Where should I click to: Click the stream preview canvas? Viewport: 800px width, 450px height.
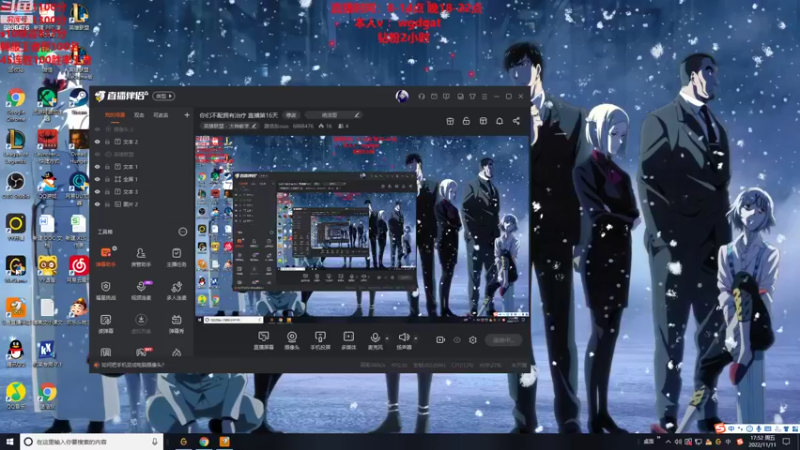[362, 229]
